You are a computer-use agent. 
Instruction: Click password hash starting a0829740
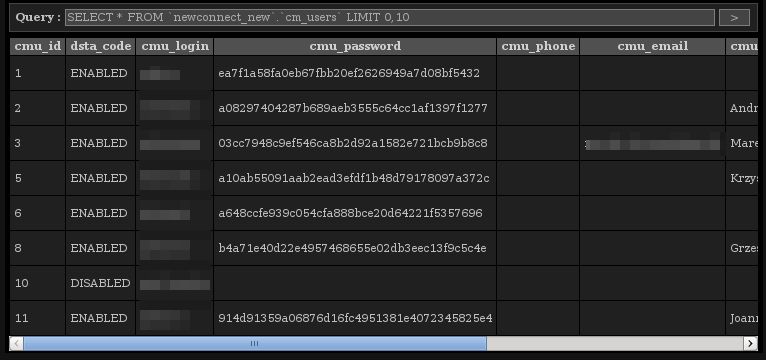click(x=353, y=108)
